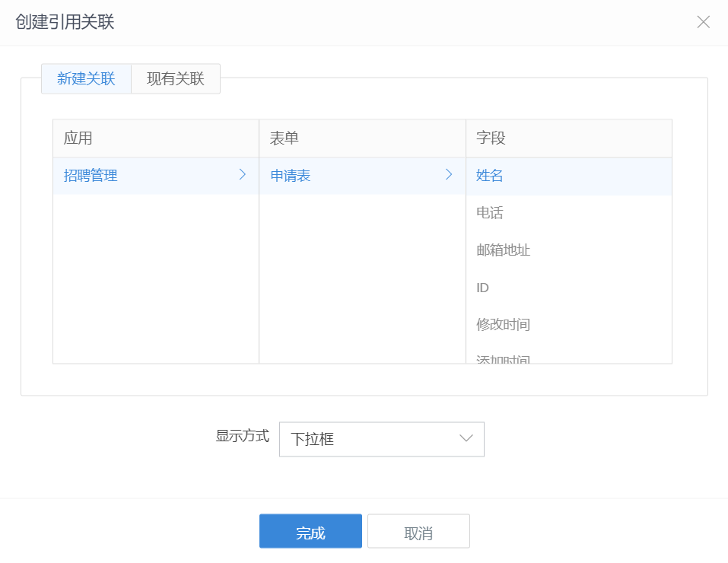Select the 邮箱地址 field

pyautogui.click(x=503, y=250)
